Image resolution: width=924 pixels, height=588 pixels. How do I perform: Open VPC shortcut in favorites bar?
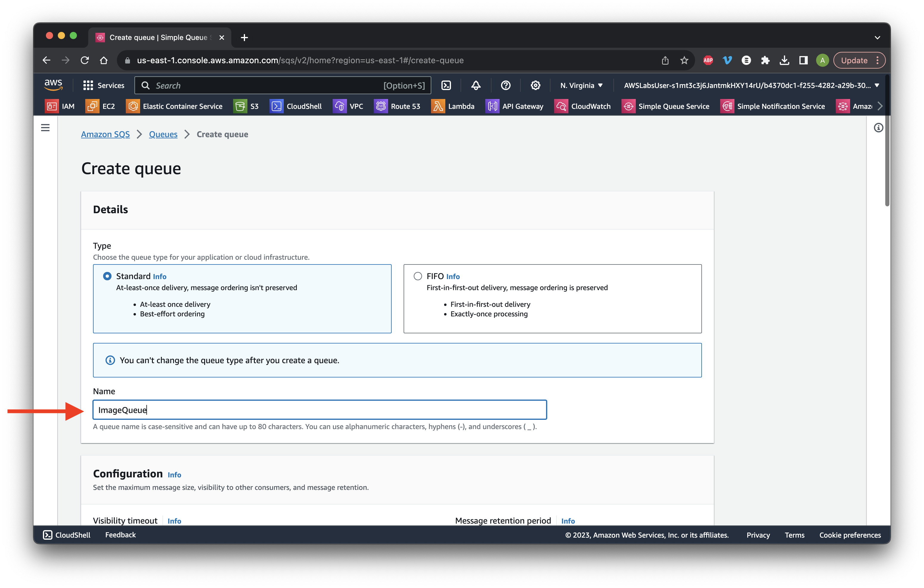click(x=348, y=106)
